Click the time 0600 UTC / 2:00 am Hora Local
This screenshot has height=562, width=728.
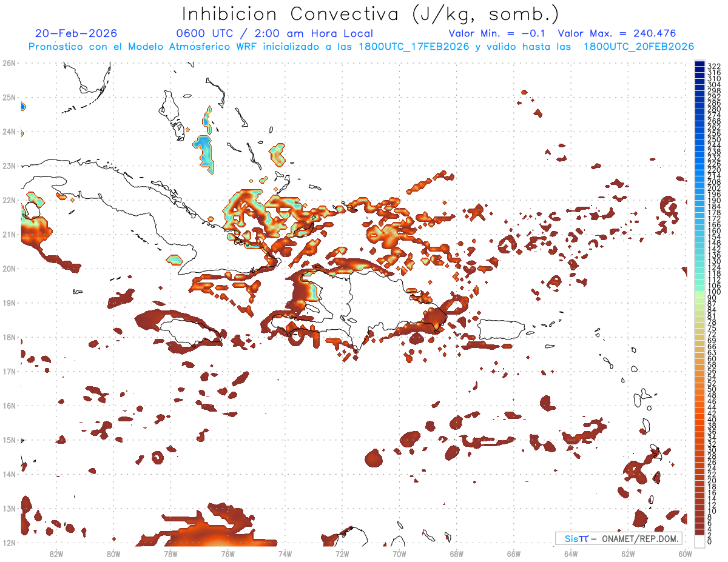pyautogui.click(x=274, y=33)
